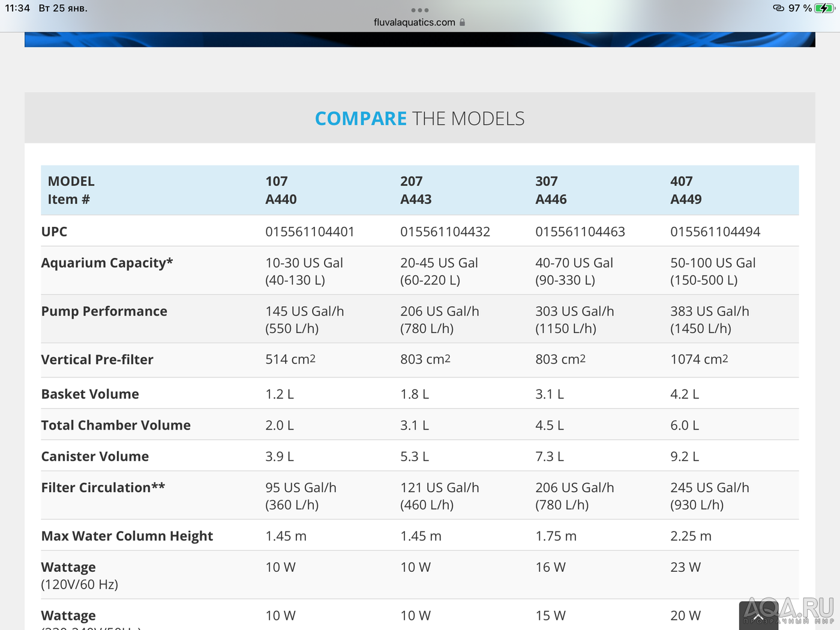This screenshot has height=630, width=840.
Task: Tap the 5.3 L canister volume value
Action: pos(415,457)
